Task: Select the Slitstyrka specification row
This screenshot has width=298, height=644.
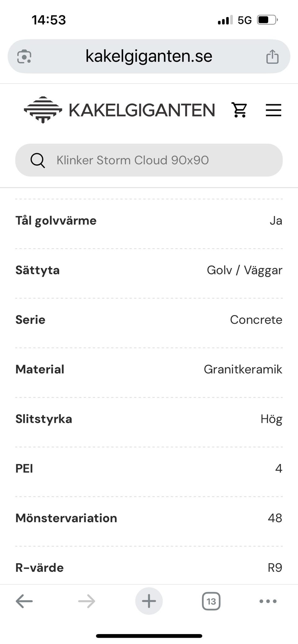Action: (x=149, y=419)
